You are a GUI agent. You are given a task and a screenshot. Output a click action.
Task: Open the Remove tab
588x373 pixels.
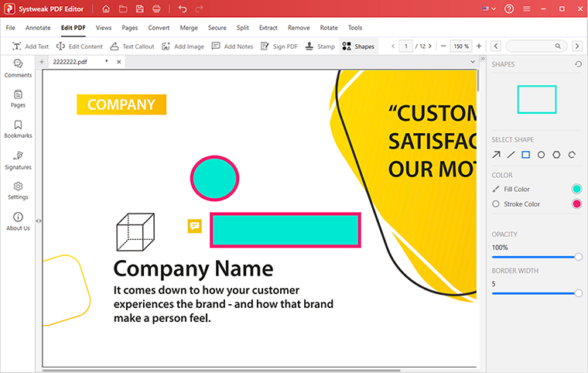(x=299, y=28)
